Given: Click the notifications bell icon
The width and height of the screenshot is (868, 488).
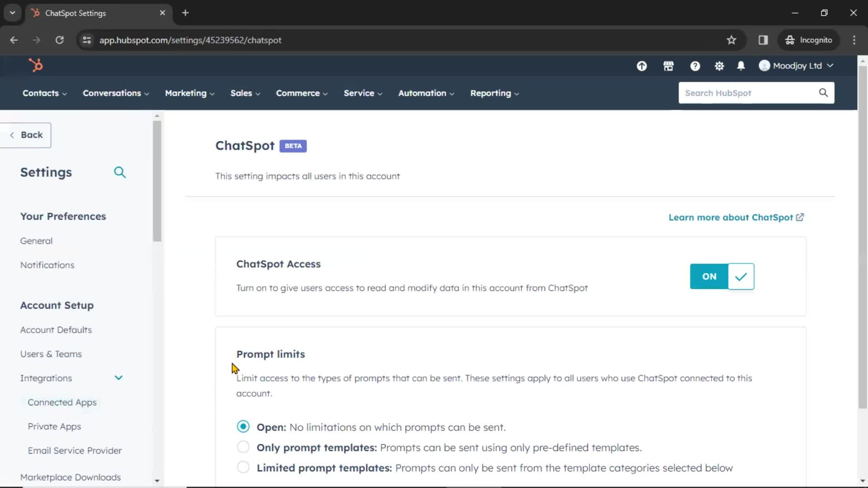Looking at the screenshot, I should click(741, 66).
